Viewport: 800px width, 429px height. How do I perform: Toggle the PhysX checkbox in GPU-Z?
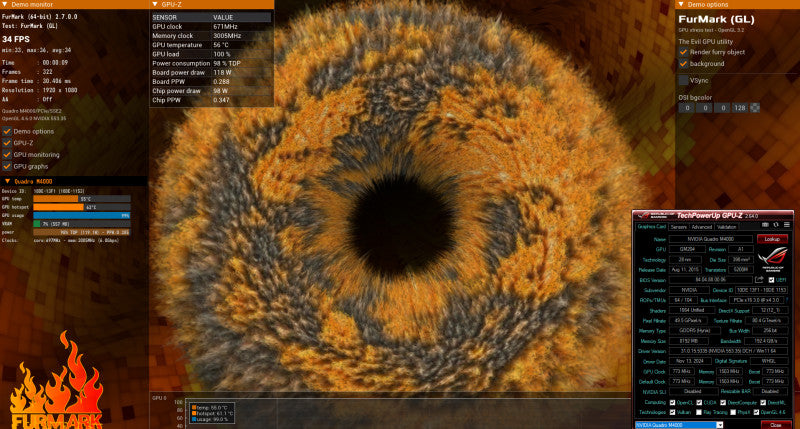pos(733,412)
